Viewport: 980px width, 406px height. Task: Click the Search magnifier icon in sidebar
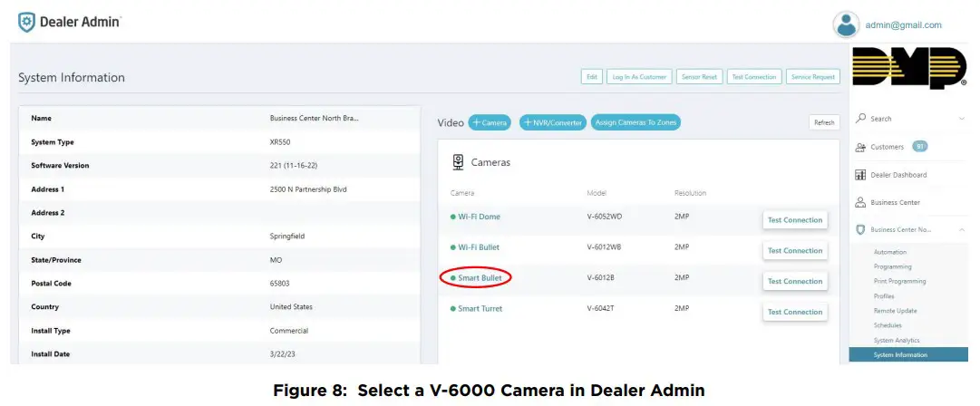click(860, 118)
